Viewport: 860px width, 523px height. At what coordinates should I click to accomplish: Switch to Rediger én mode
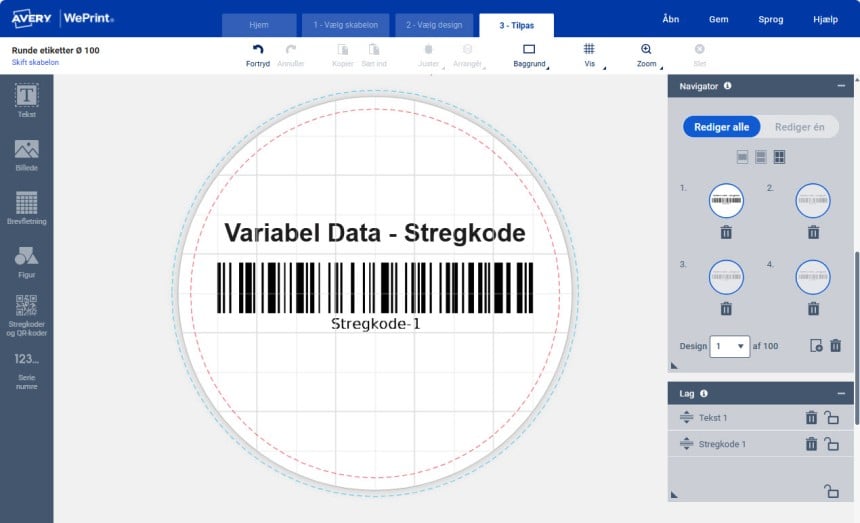click(x=799, y=127)
